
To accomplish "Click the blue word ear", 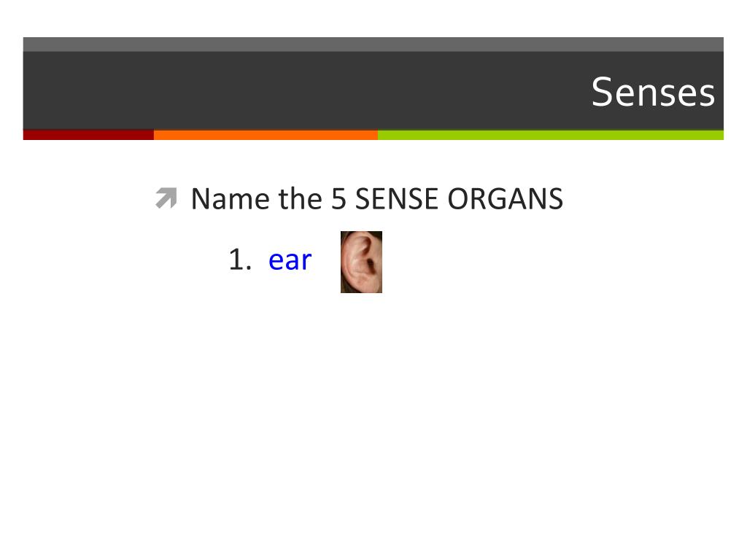I will 290,260.
